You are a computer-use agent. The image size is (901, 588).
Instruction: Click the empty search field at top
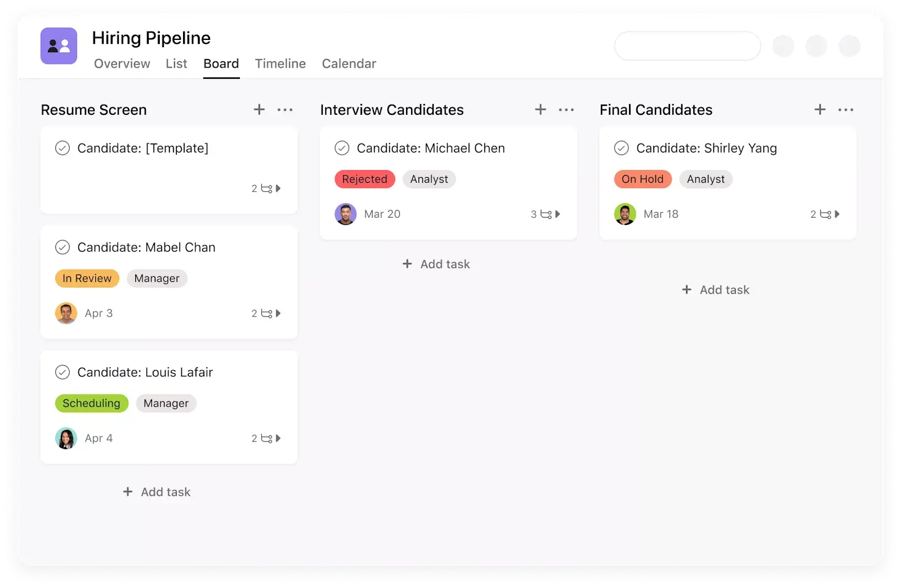[687, 46]
